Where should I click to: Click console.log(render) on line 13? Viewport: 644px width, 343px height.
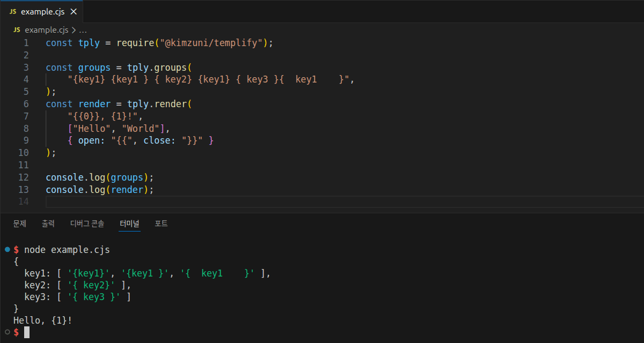click(99, 190)
